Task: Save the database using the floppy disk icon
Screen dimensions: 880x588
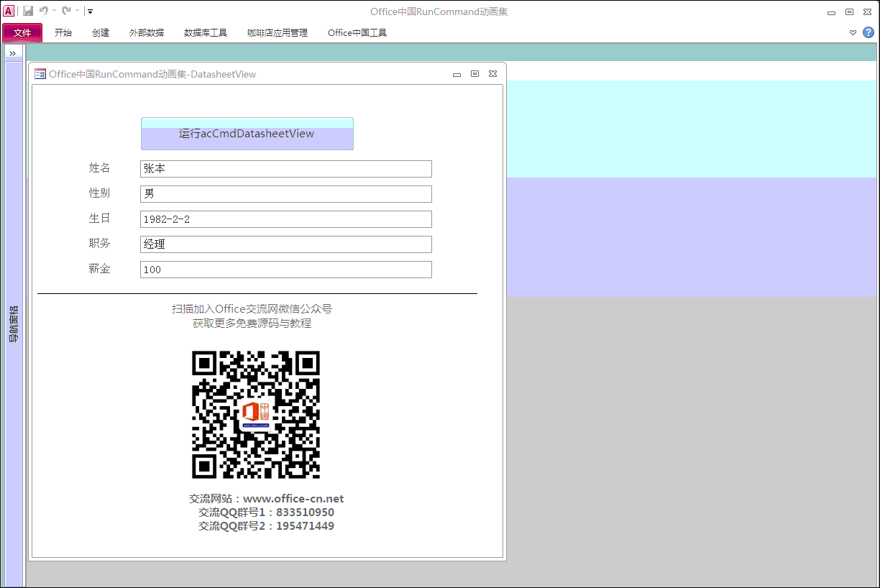Action: coord(28,11)
